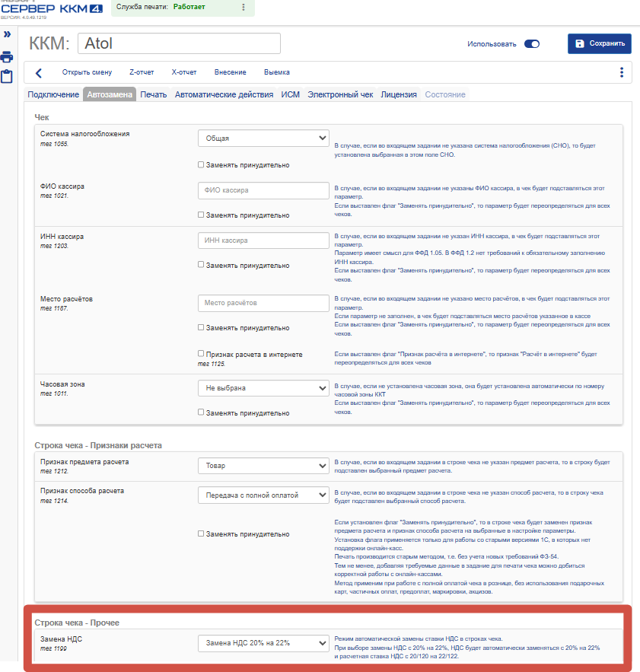Click the Место расчётов input field

pyautogui.click(x=263, y=303)
